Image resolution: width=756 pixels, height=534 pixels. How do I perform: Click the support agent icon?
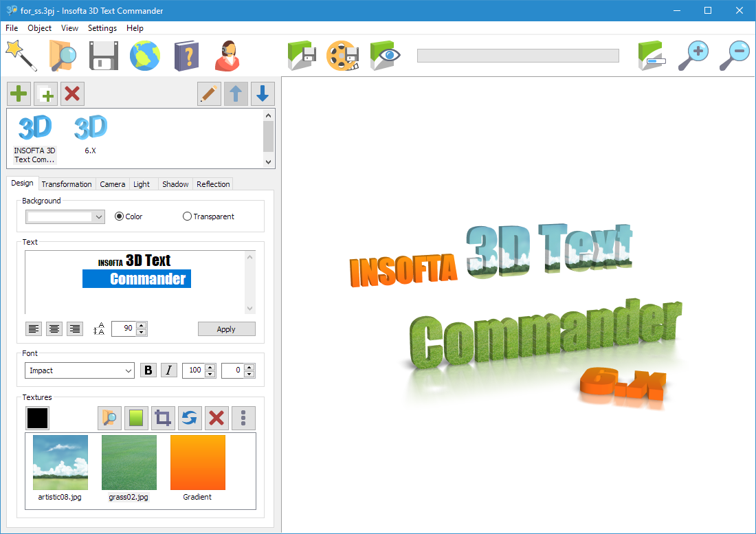(227, 56)
